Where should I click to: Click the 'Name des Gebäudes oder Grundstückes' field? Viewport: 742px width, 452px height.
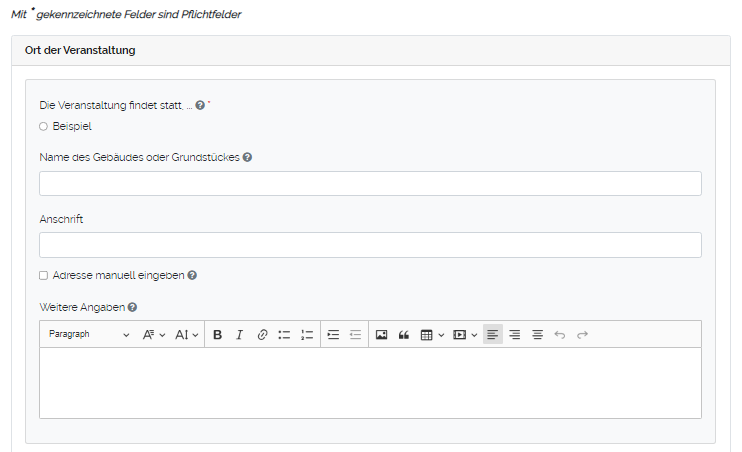[370, 184]
